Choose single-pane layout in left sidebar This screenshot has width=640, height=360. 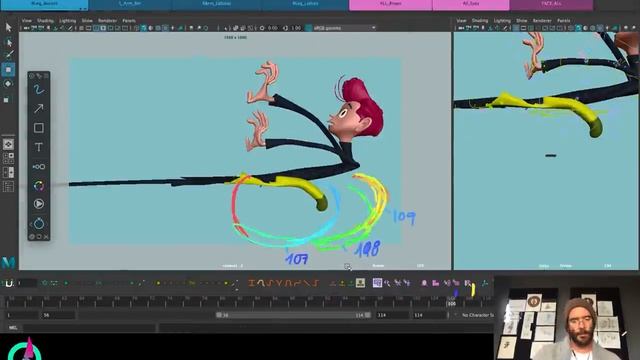point(8,144)
